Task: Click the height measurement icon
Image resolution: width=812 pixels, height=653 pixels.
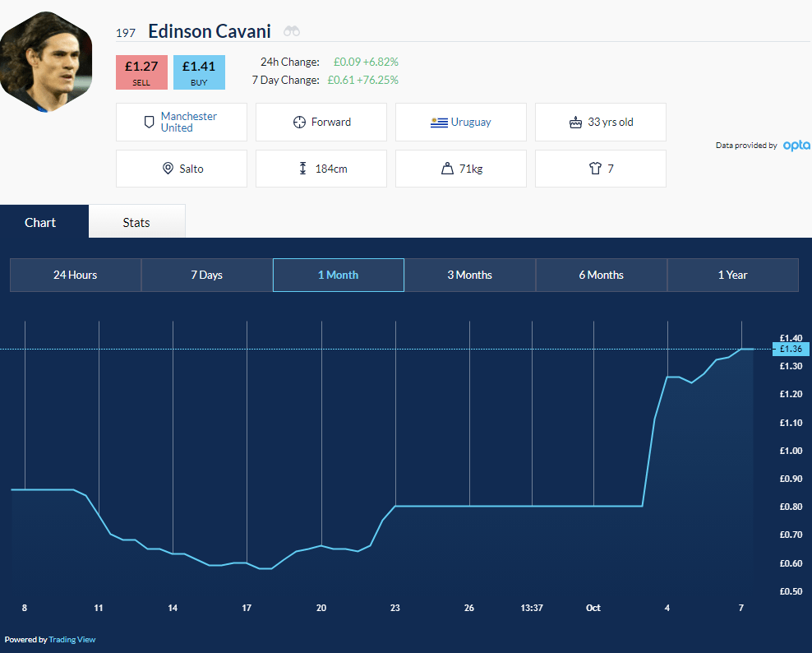Action: pyautogui.click(x=303, y=169)
